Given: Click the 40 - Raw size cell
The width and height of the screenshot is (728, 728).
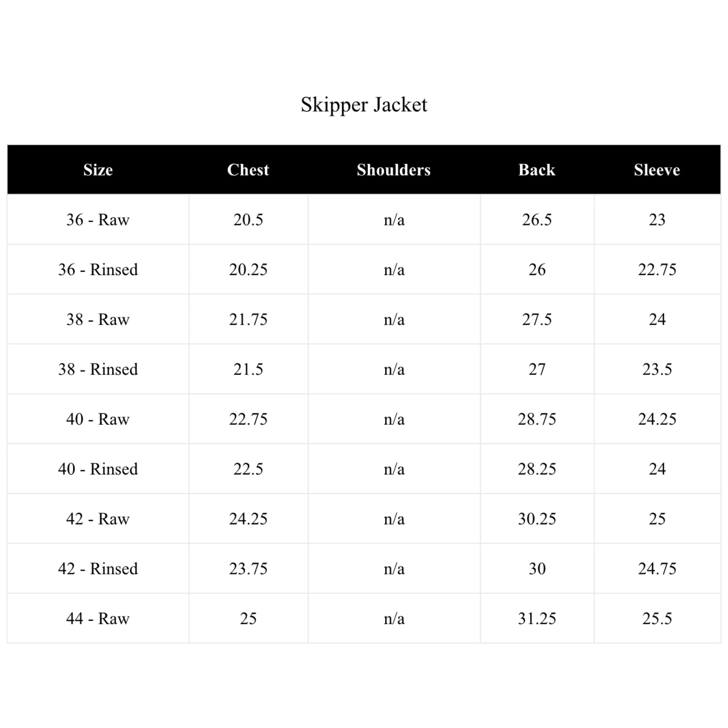Looking at the screenshot, I should (98, 419).
